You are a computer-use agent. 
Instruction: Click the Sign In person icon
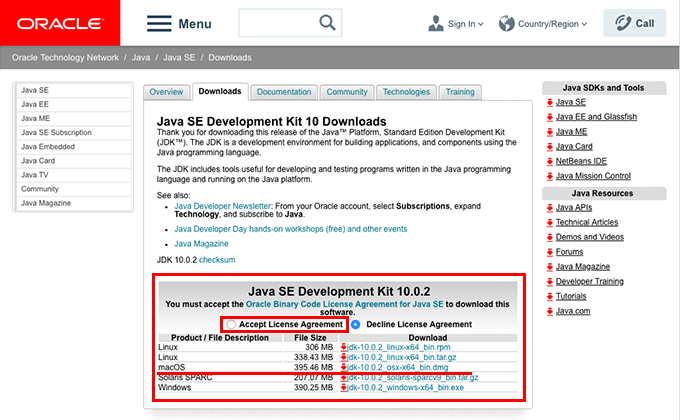[435, 23]
